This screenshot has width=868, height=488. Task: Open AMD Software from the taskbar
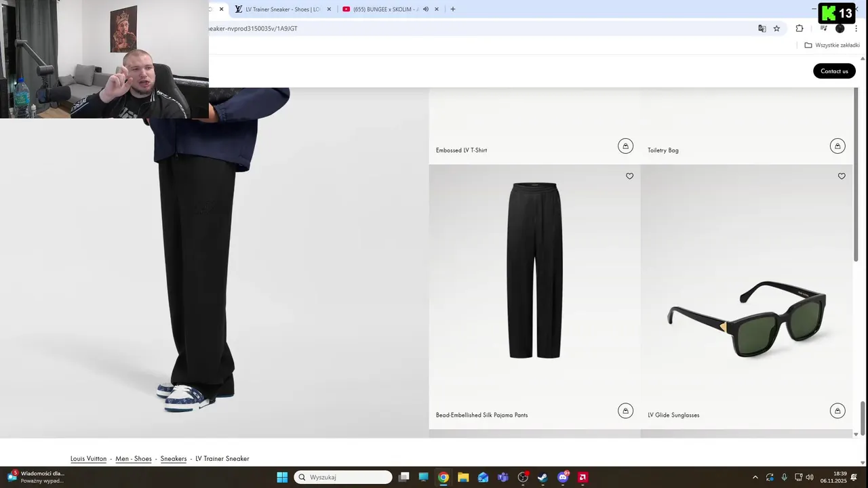(583, 477)
